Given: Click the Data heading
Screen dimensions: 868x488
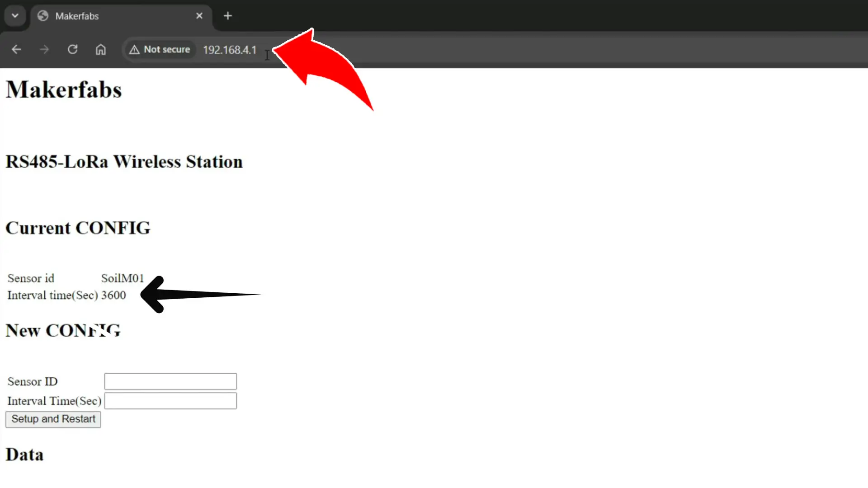Looking at the screenshot, I should point(24,455).
